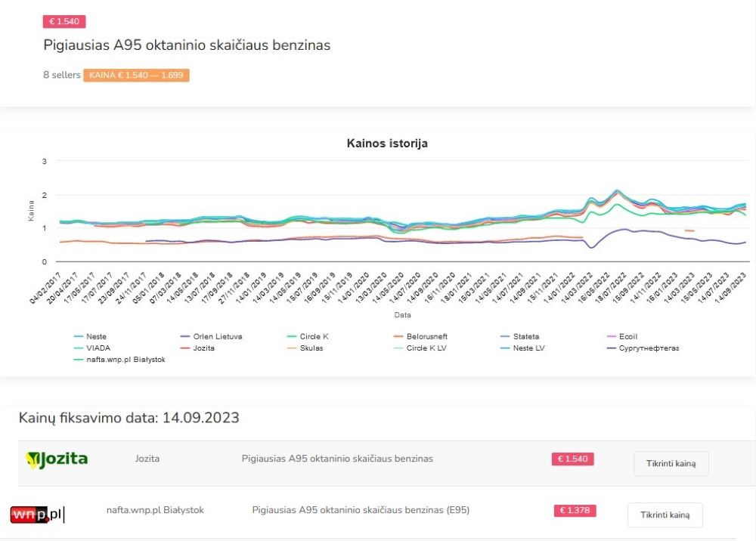This screenshot has height=541, width=756.
Task: Click the € 1.540 price badge at top
Action: 64,22
